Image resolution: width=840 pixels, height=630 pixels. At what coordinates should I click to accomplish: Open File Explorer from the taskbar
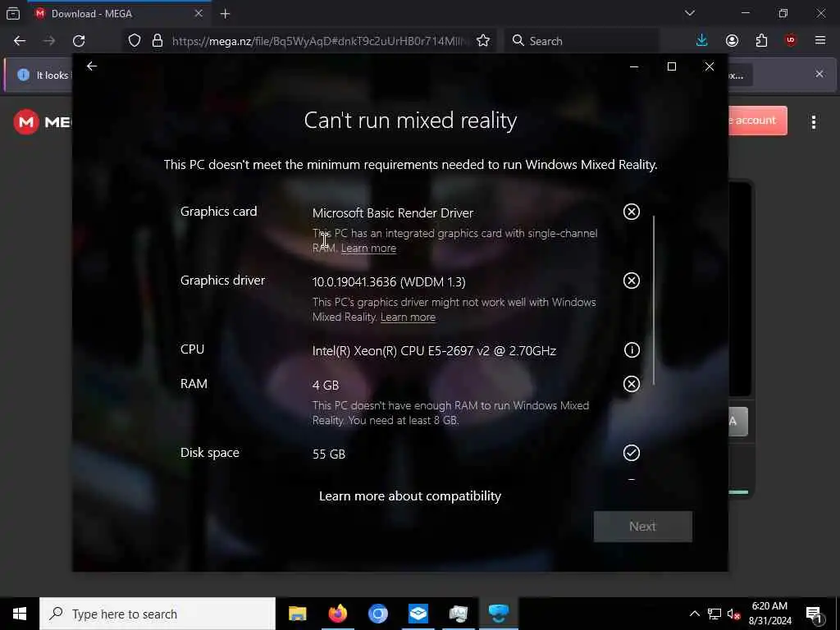(297, 614)
